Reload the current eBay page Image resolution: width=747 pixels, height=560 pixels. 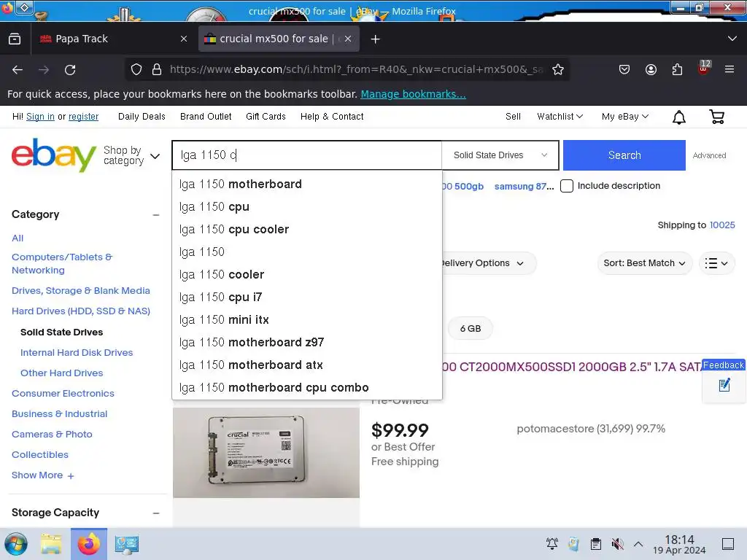70,70
